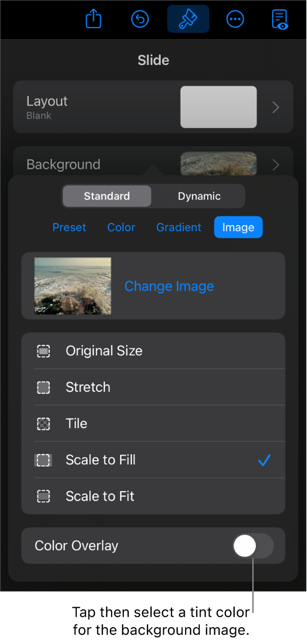Open the Blank layout thumbnail
This screenshot has height=644, width=307.
tap(218, 107)
